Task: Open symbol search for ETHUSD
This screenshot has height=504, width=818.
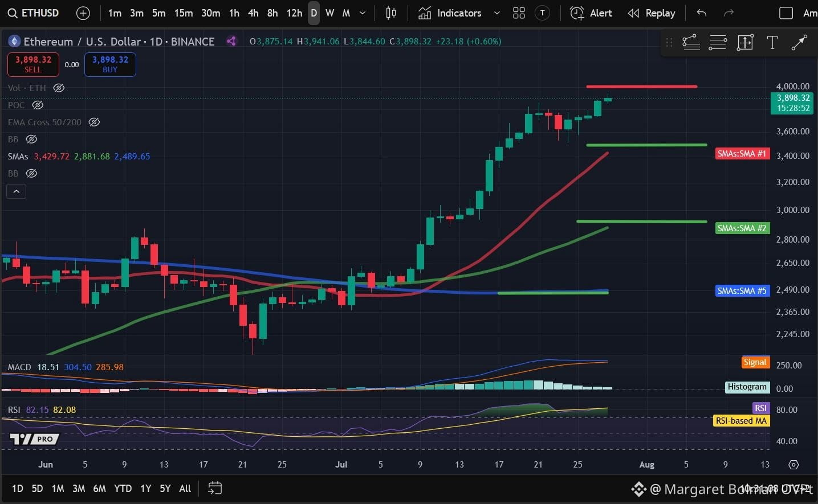Action: tap(33, 13)
